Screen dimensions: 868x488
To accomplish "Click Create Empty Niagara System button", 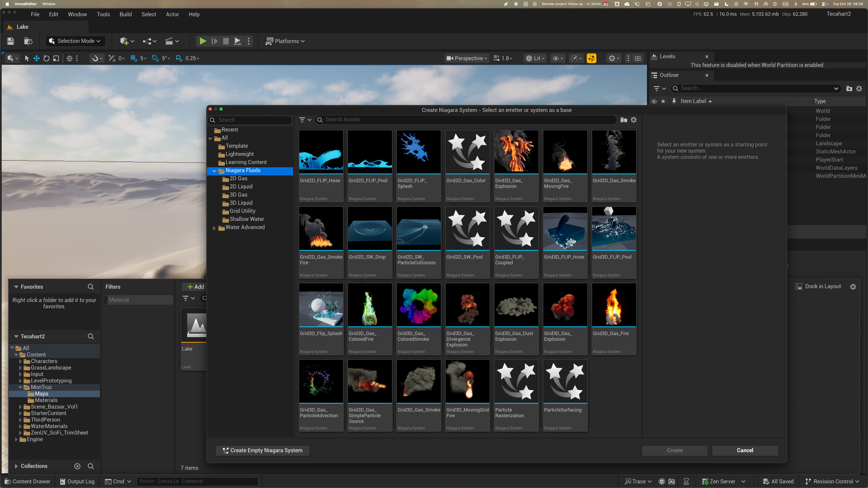I will coord(262,450).
